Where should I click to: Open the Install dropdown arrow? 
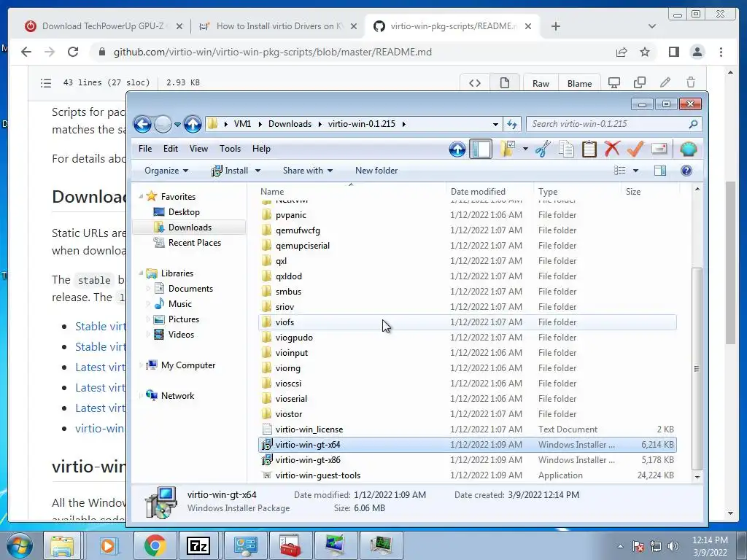(258, 171)
